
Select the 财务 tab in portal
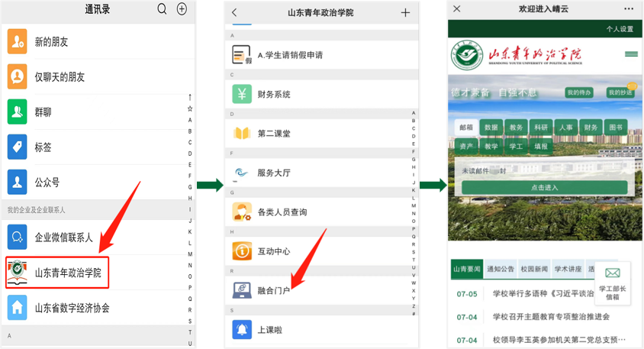[x=591, y=128]
